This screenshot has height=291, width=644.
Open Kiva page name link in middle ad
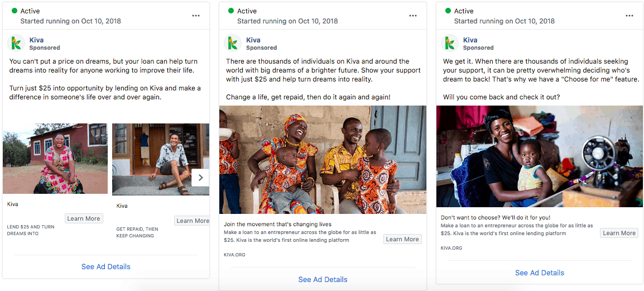click(x=253, y=40)
